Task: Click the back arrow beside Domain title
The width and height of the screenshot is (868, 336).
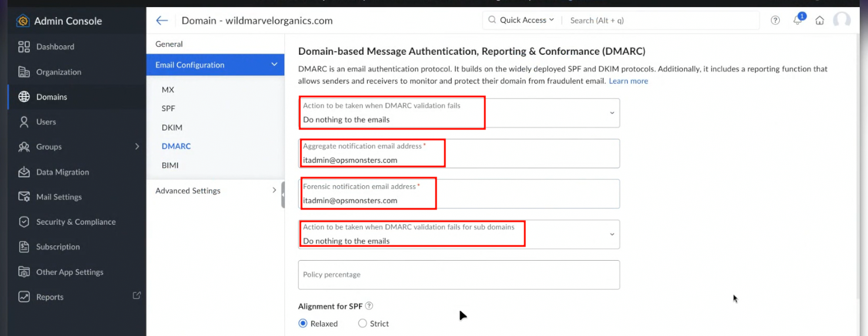Action: pos(162,21)
